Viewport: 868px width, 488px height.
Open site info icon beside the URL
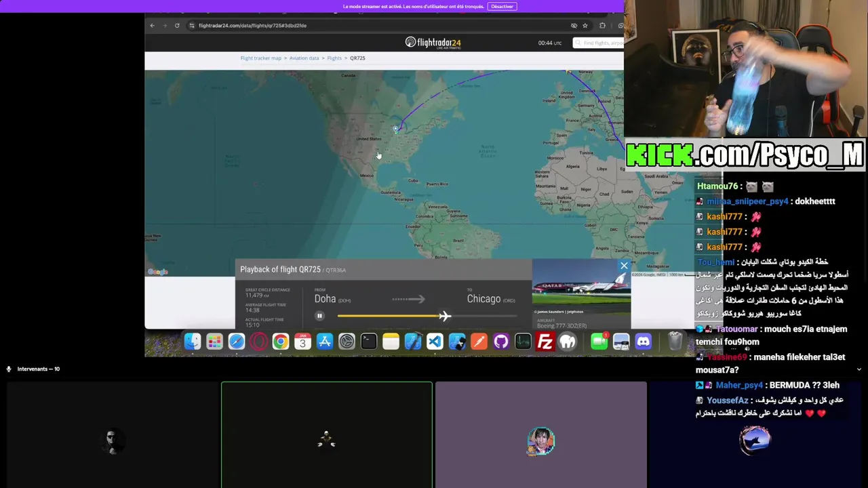point(192,26)
